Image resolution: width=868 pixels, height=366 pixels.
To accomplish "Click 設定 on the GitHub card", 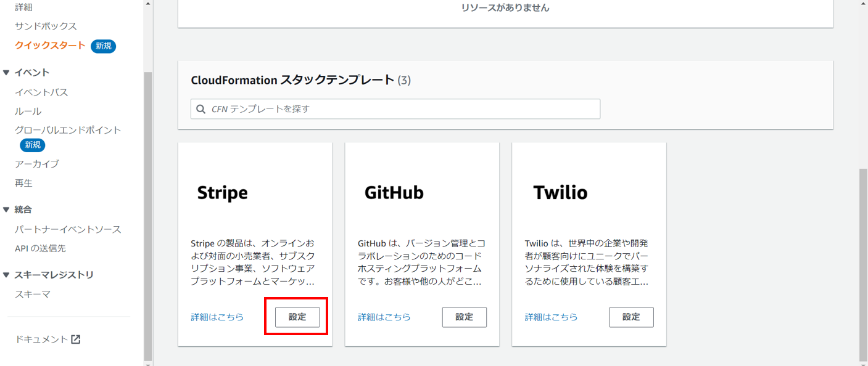I will coord(465,317).
